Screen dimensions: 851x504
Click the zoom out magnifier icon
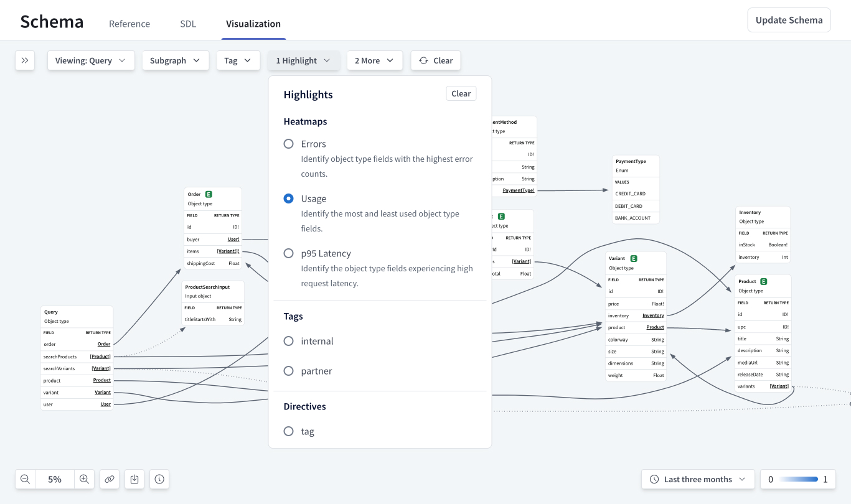tap(26, 479)
